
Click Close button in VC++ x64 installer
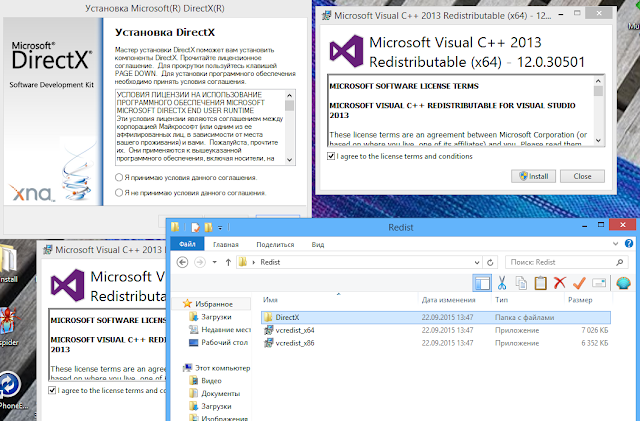click(582, 176)
